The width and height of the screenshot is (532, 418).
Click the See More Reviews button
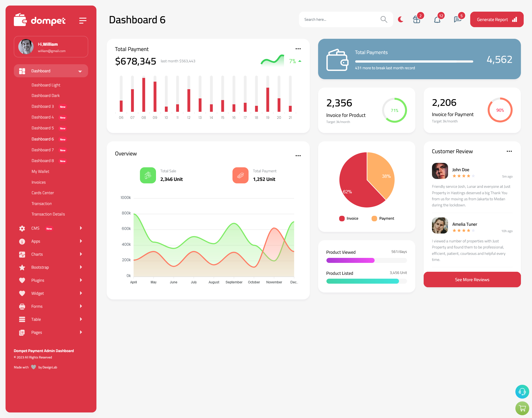click(x=472, y=279)
